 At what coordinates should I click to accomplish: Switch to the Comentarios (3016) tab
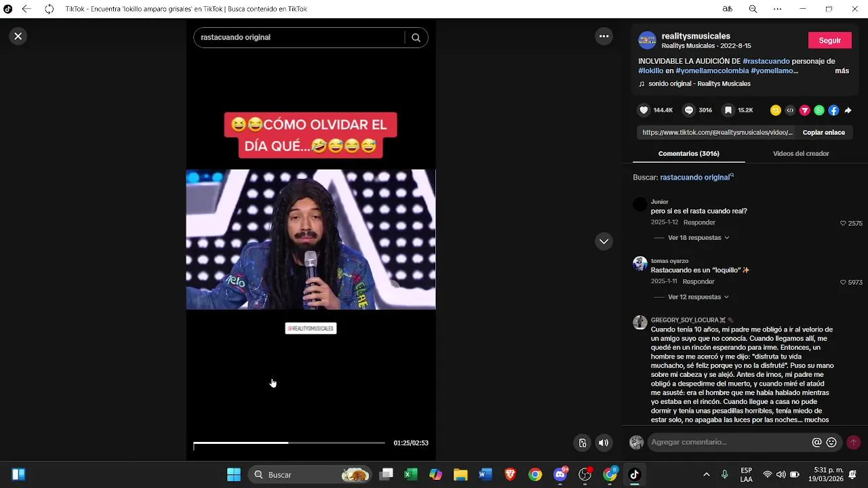coord(688,154)
